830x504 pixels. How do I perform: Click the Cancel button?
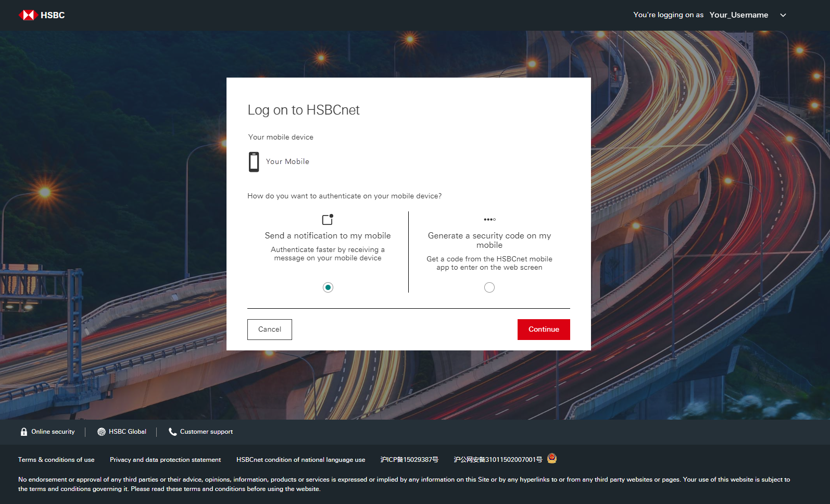[270, 330]
